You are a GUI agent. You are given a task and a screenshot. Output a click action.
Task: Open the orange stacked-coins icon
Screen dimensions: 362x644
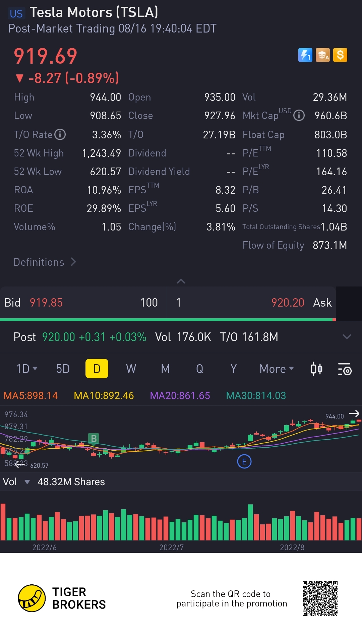click(x=323, y=55)
